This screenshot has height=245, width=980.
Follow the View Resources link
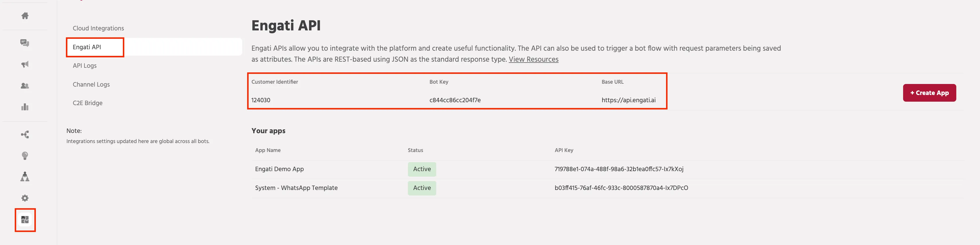coord(533,59)
